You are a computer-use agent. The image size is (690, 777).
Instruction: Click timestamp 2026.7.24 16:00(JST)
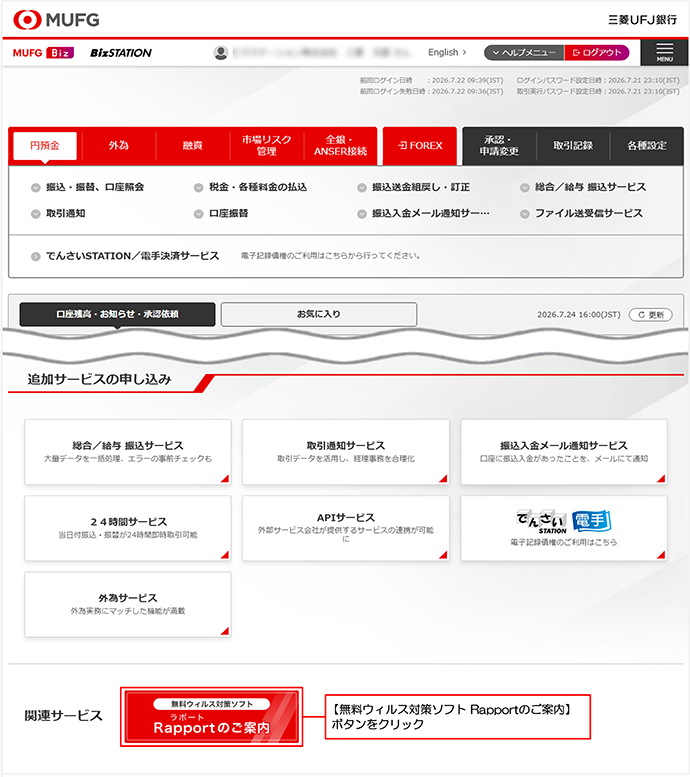[578, 315]
